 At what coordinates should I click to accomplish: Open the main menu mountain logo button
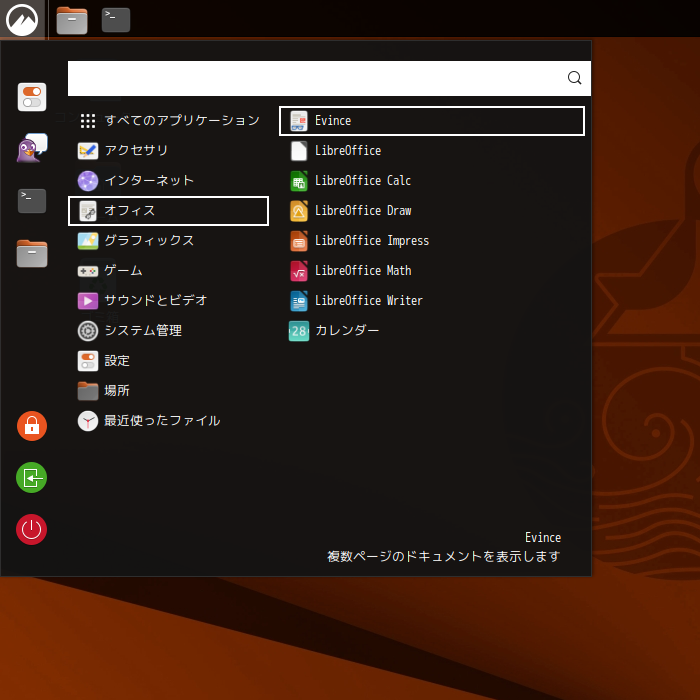pyautogui.click(x=22, y=20)
